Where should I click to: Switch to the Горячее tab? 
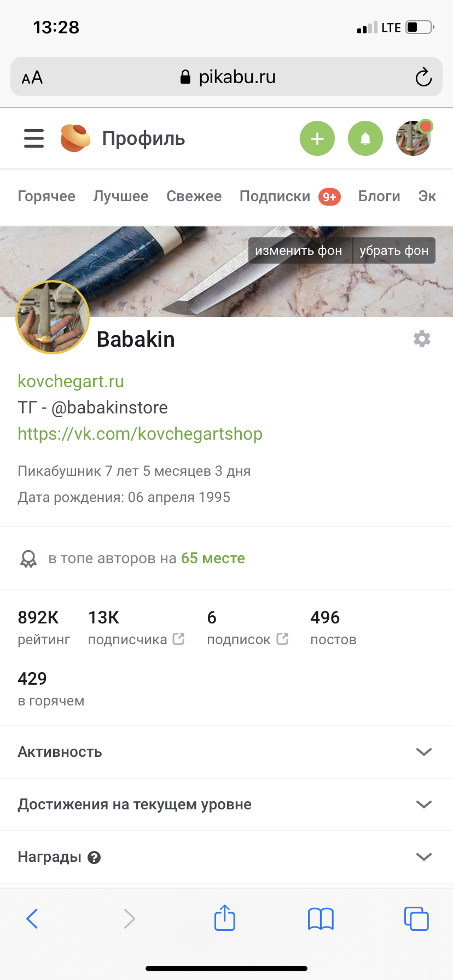click(47, 196)
